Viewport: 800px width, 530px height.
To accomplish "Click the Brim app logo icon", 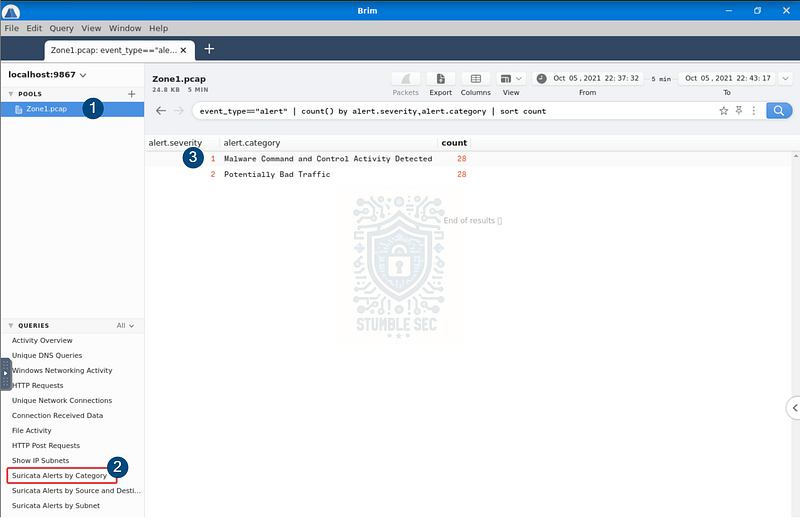I will coord(11,11).
